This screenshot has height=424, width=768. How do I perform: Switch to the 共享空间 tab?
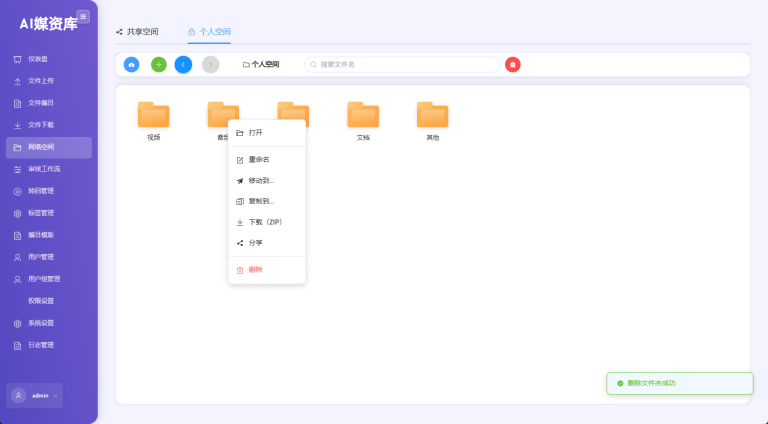coord(137,32)
